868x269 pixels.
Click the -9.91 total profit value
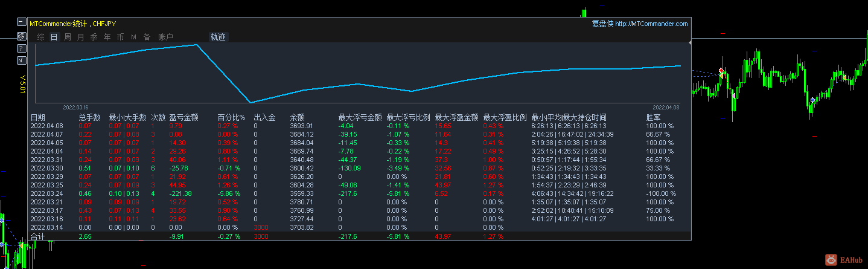click(x=177, y=236)
